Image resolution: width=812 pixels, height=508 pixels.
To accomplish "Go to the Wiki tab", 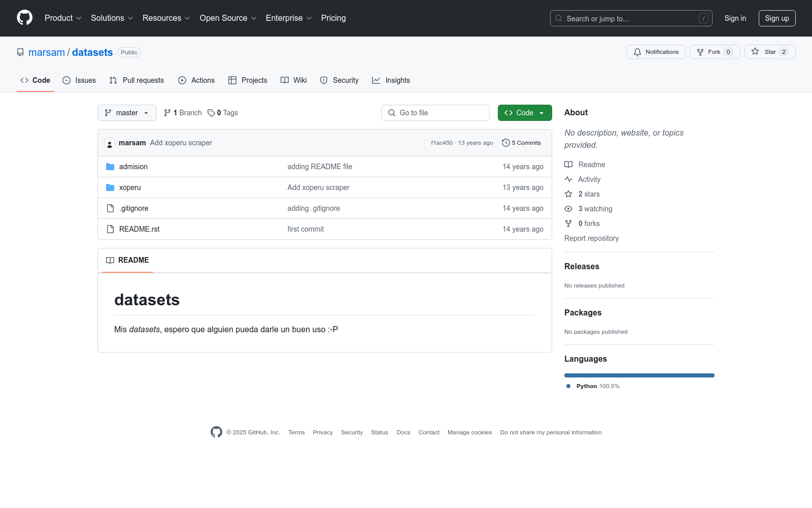I will [294, 80].
